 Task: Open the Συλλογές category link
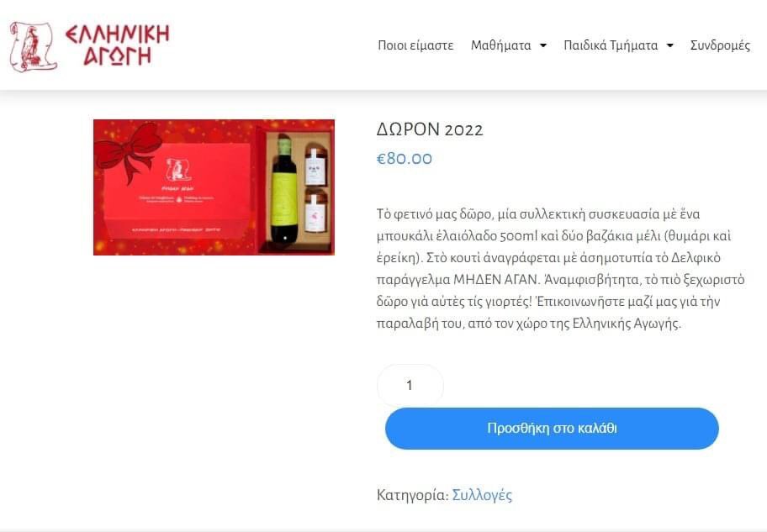coord(482,495)
